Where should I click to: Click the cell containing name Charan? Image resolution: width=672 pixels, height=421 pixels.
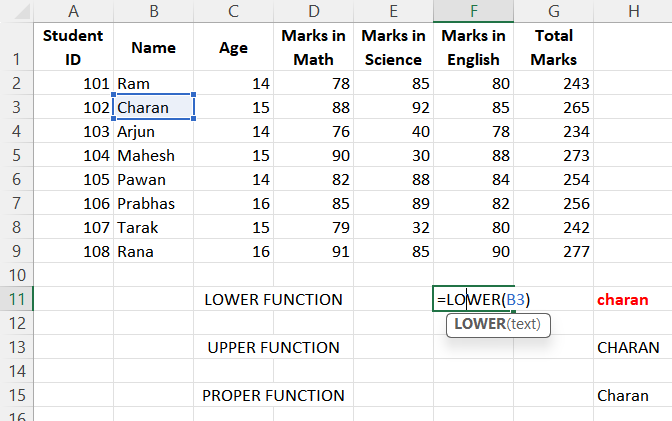tap(153, 107)
